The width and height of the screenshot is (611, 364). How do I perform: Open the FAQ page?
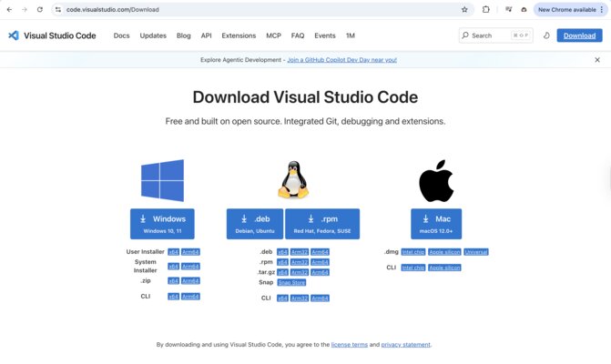point(298,35)
